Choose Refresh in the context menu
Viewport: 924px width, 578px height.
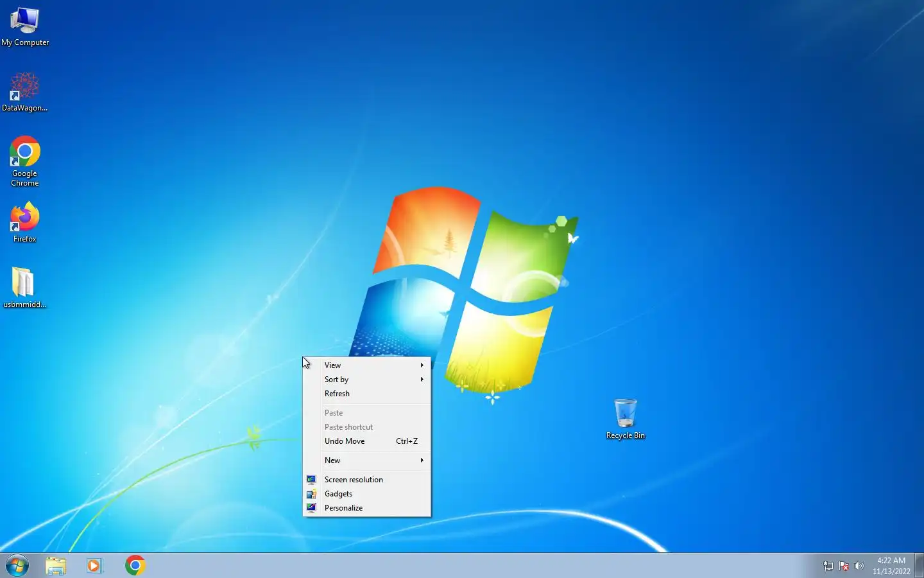[366, 394]
